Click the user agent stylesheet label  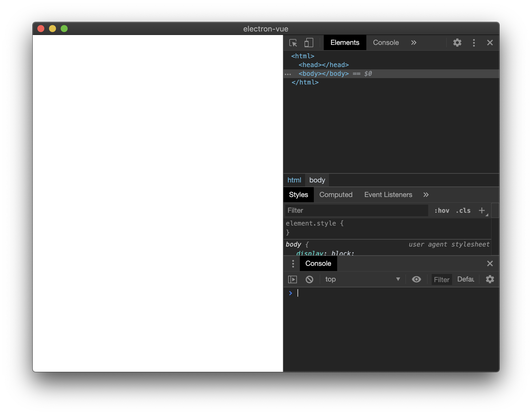(449, 245)
